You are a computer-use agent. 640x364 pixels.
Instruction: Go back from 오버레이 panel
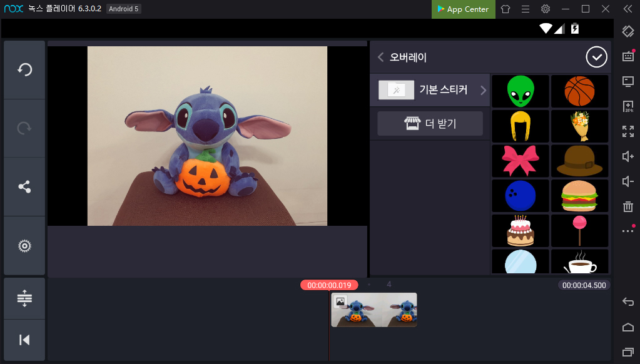[380, 57]
